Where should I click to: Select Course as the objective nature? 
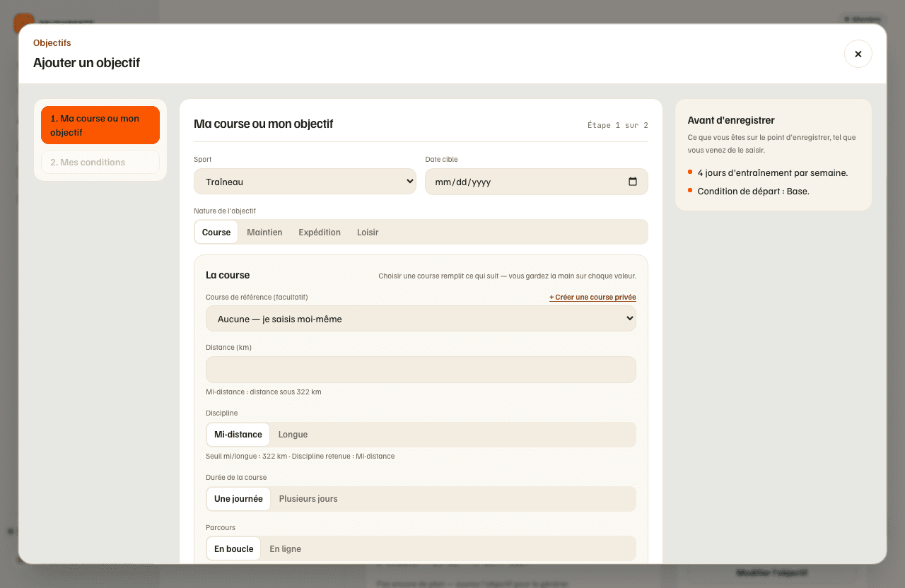(216, 233)
